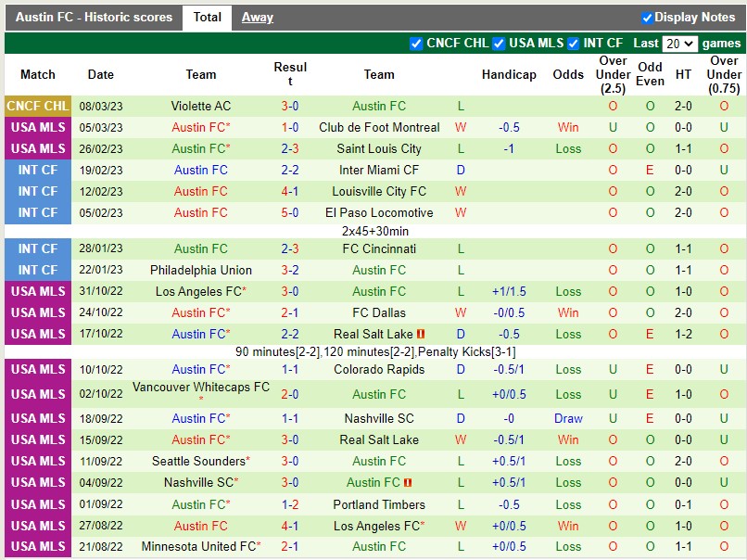Click the INT CF badge on the Inter Miami row
Image resolution: width=747 pixels, height=560 pixels.
click(37, 170)
